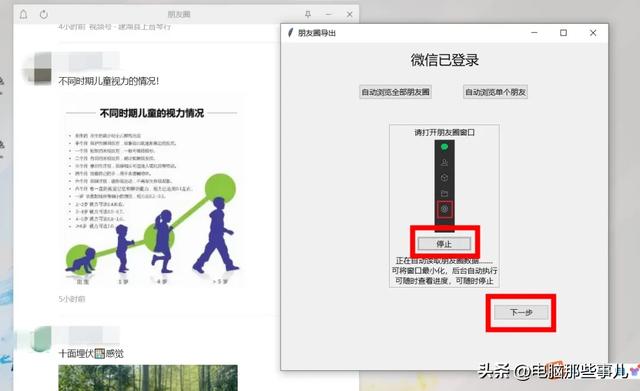The width and height of the screenshot is (640, 391).
Task: Click the 可将窗口最小化，后台自动执行 text
Action: 444,271
